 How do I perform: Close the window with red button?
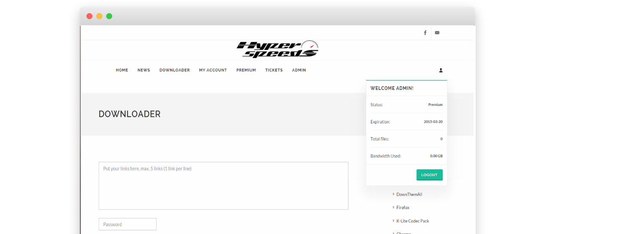[89, 16]
